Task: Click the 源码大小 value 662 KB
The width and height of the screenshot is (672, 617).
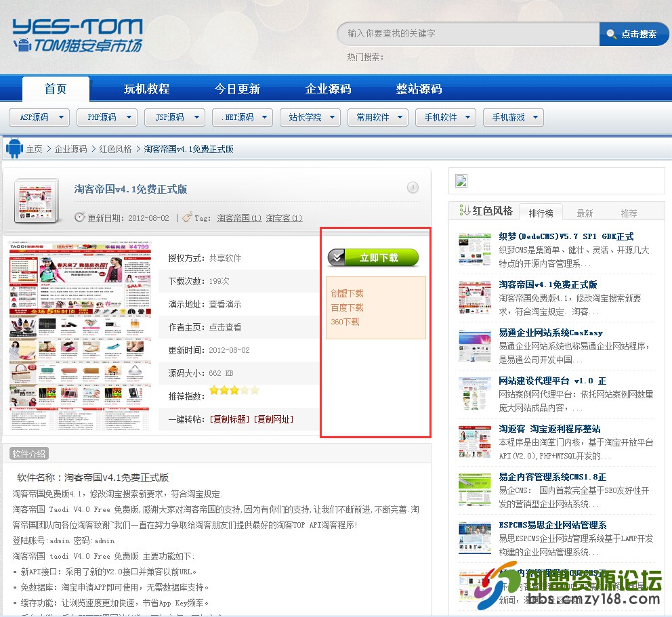Action: click(x=221, y=373)
